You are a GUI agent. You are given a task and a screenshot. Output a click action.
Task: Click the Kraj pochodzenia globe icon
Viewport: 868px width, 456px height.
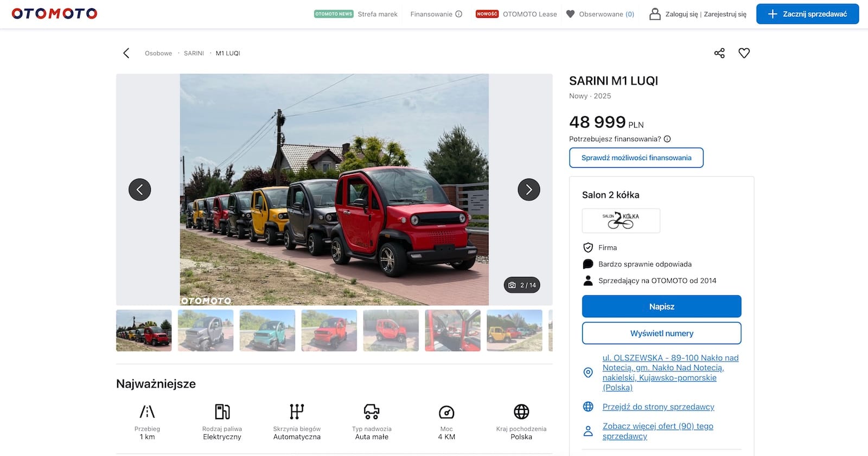pos(521,411)
